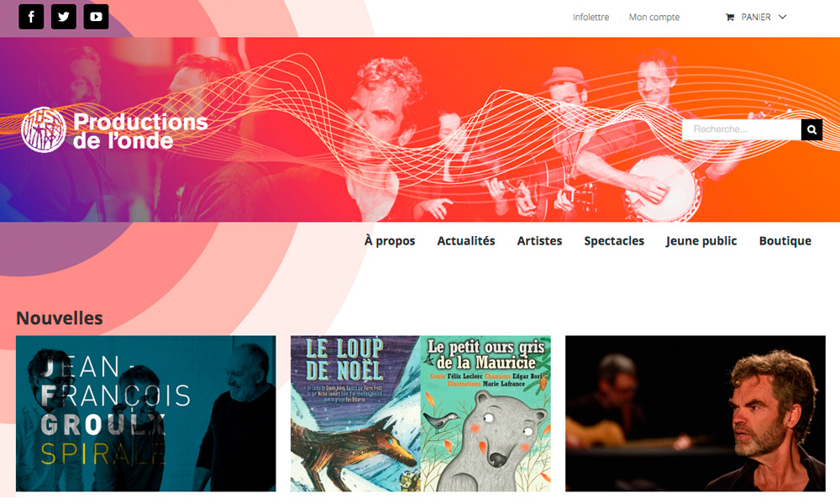This screenshot has height=504, width=840.
Task: Go to Mon compte
Action: pyautogui.click(x=654, y=17)
